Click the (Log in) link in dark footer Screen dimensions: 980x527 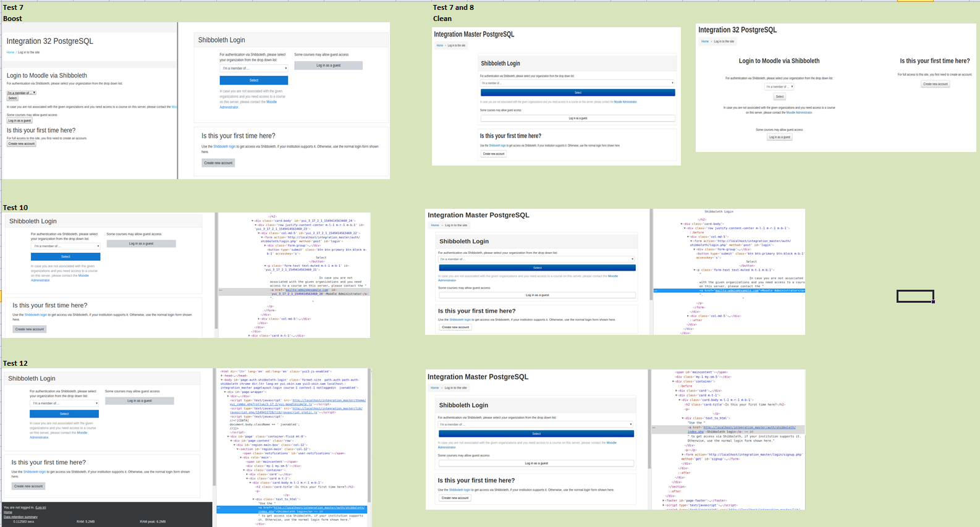[40, 507]
